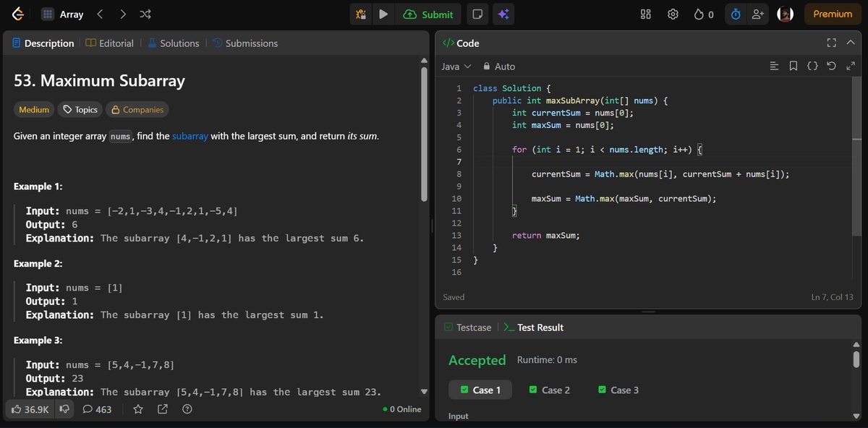Open the subarray definition link
868x428 pixels.
pos(190,134)
